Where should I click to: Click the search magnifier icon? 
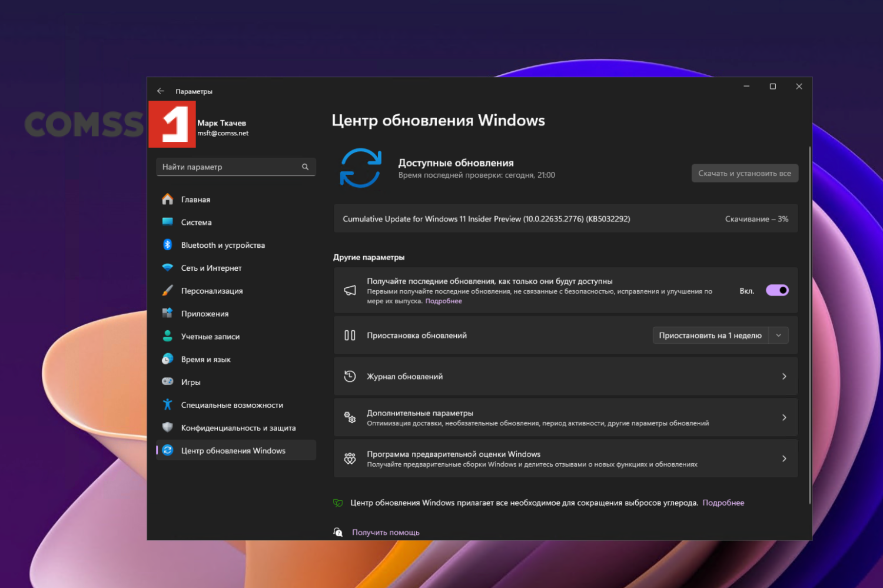(x=305, y=167)
